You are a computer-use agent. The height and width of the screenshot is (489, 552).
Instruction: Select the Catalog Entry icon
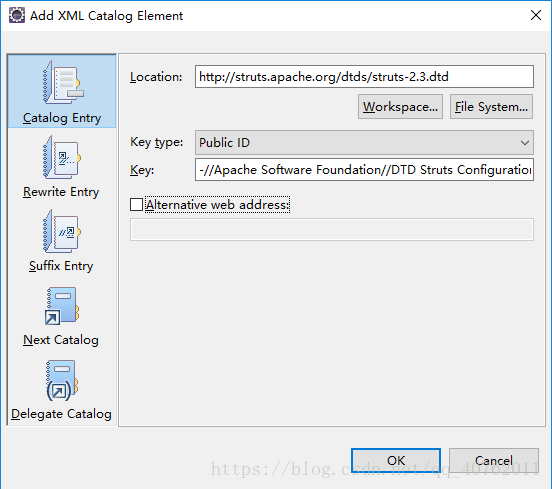point(63,83)
